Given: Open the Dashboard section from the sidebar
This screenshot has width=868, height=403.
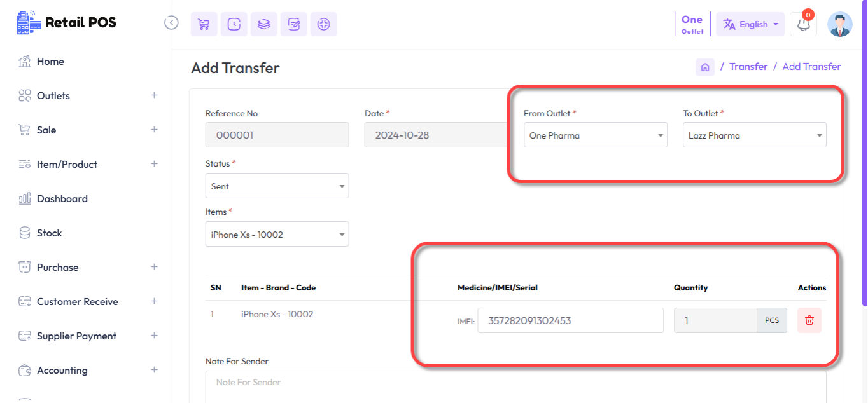Looking at the screenshot, I should pyautogui.click(x=60, y=198).
